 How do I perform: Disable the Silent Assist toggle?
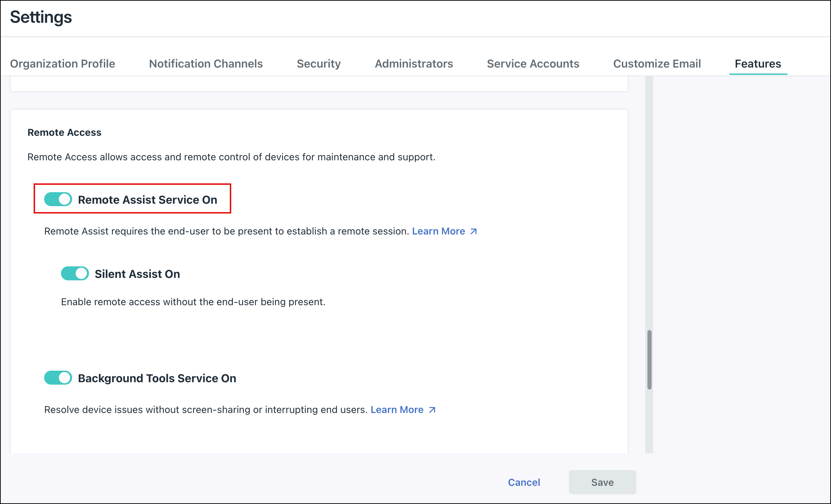74,273
